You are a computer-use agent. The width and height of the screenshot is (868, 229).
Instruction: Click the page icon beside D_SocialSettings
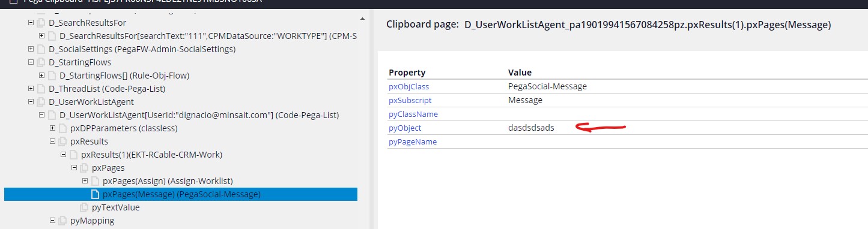[41, 49]
